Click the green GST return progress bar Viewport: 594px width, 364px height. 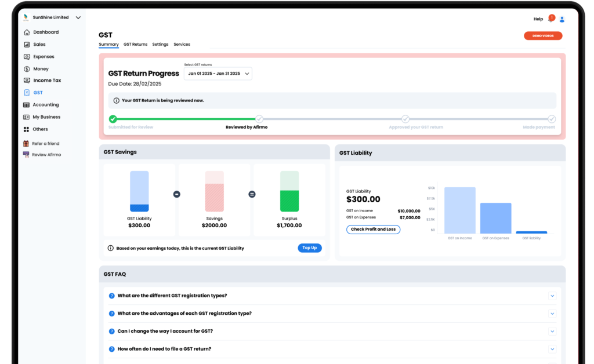pyautogui.click(x=186, y=119)
